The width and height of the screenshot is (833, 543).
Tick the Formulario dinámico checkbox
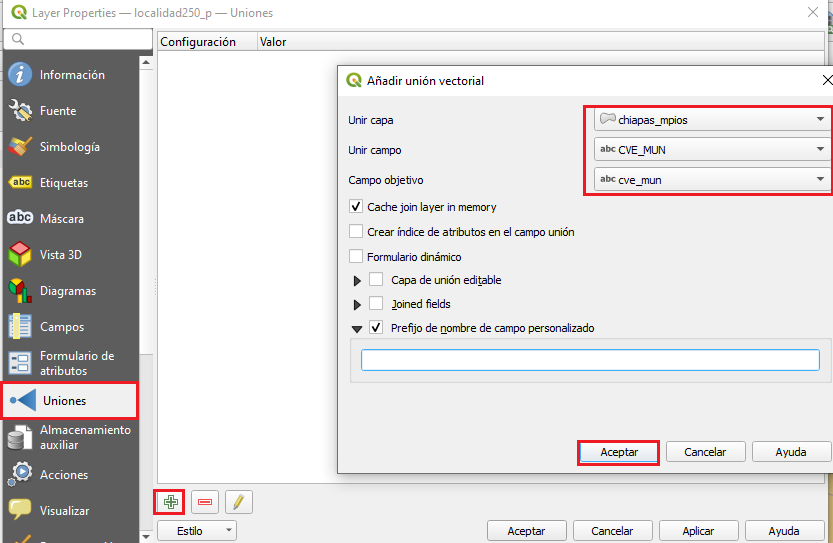(356, 257)
